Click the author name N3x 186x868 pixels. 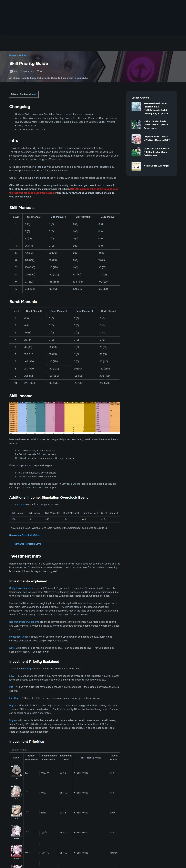(x=15, y=71)
